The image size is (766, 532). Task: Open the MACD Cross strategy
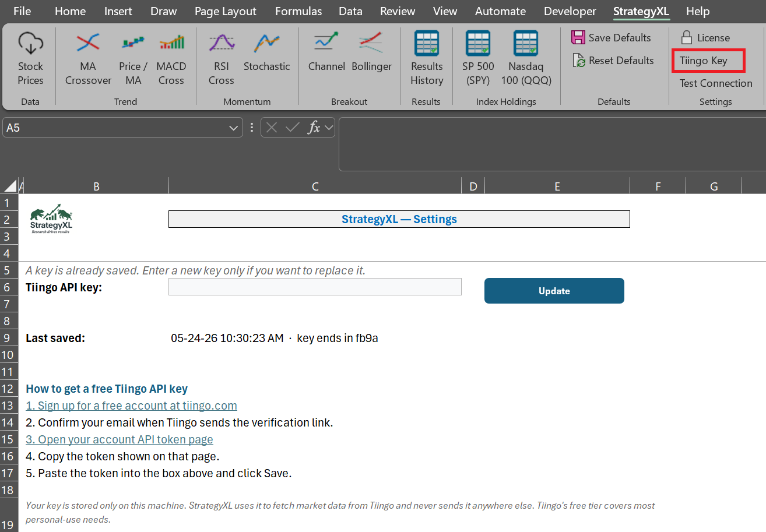coord(171,58)
